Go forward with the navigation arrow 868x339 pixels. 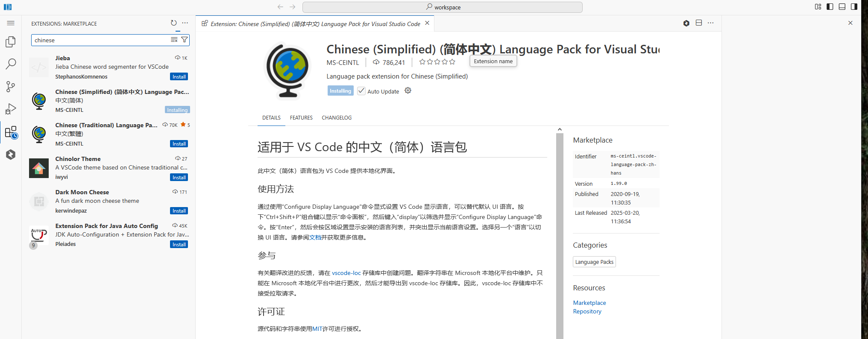(x=293, y=7)
